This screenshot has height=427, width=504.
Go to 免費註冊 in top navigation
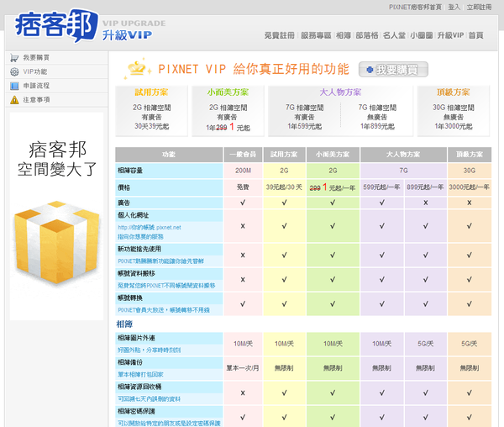pyautogui.click(x=280, y=35)
